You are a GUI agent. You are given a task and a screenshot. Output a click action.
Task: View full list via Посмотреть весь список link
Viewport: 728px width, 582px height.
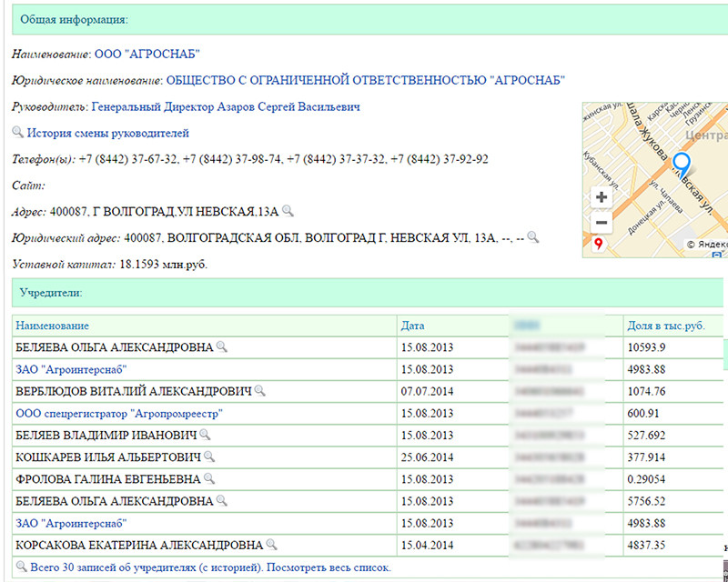329,567
